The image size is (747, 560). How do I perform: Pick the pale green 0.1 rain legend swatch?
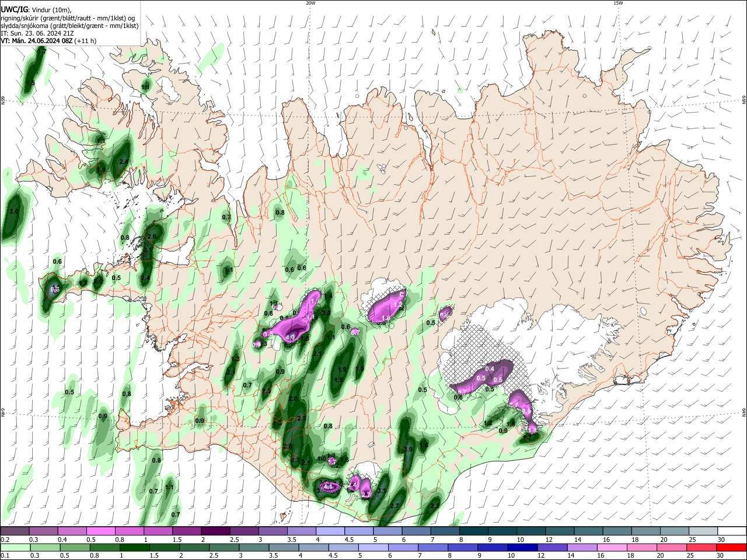click(x=15, y=547)
